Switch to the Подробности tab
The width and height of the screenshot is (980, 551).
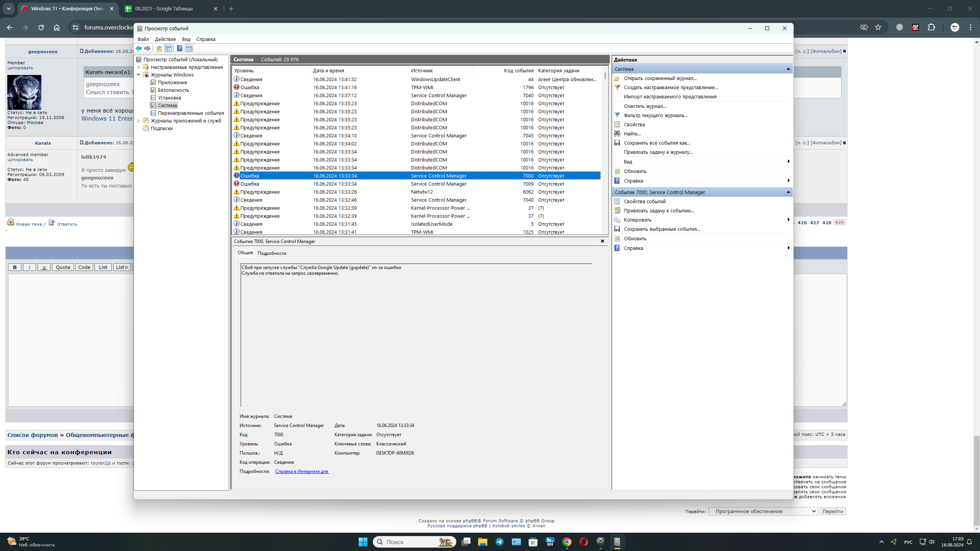pyautogui.click(x=272, y=253)
